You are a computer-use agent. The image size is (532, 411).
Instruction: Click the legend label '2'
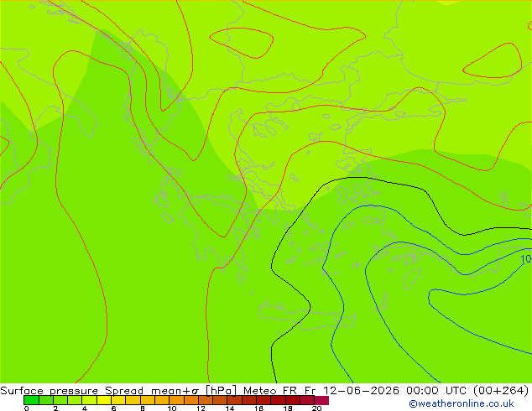pos(55,408)
